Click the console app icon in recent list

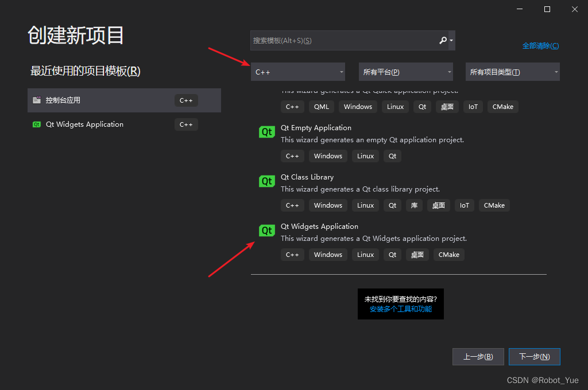coord(37,100)
